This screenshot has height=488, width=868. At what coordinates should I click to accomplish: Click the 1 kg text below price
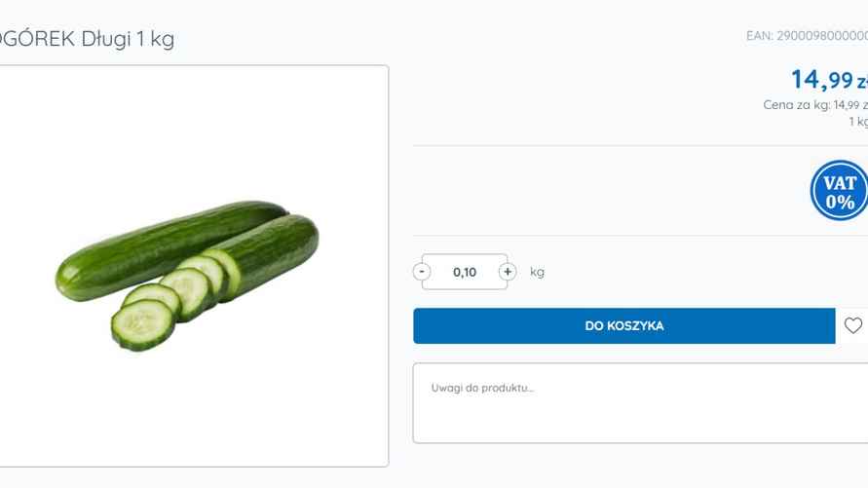click(858, 121)
